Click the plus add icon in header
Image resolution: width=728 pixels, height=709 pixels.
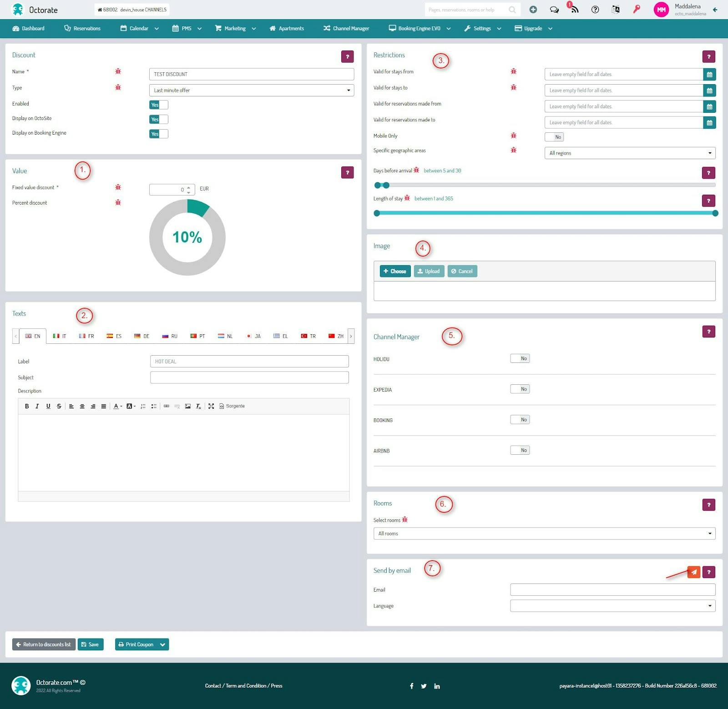[533, 10]
